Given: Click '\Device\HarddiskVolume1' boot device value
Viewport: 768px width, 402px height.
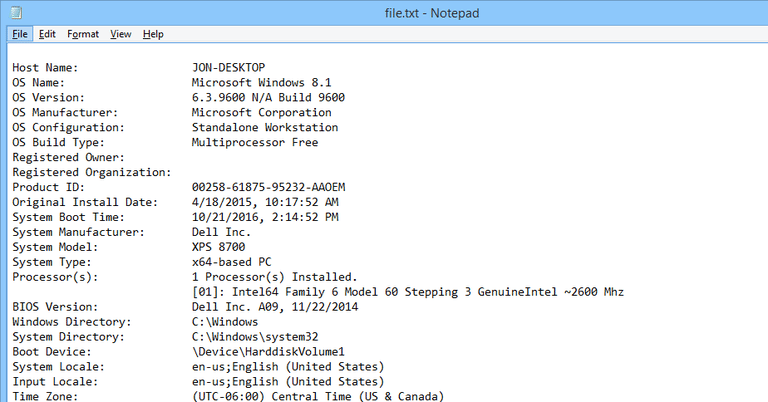Looking at the screenshot, I should tap(268, 352).
